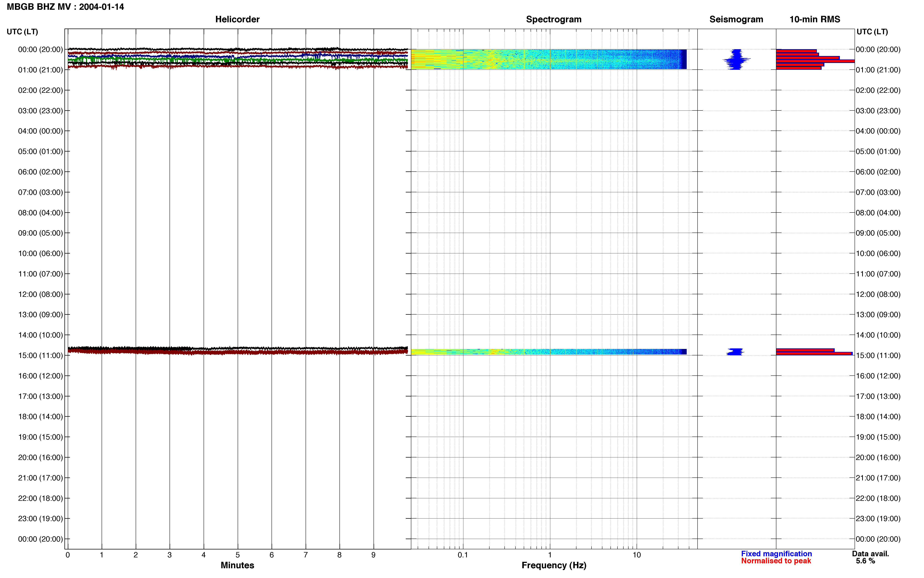Click the 04:00 (00:00) label on the left axis
The image size is (924, 578).
[41, 131]
